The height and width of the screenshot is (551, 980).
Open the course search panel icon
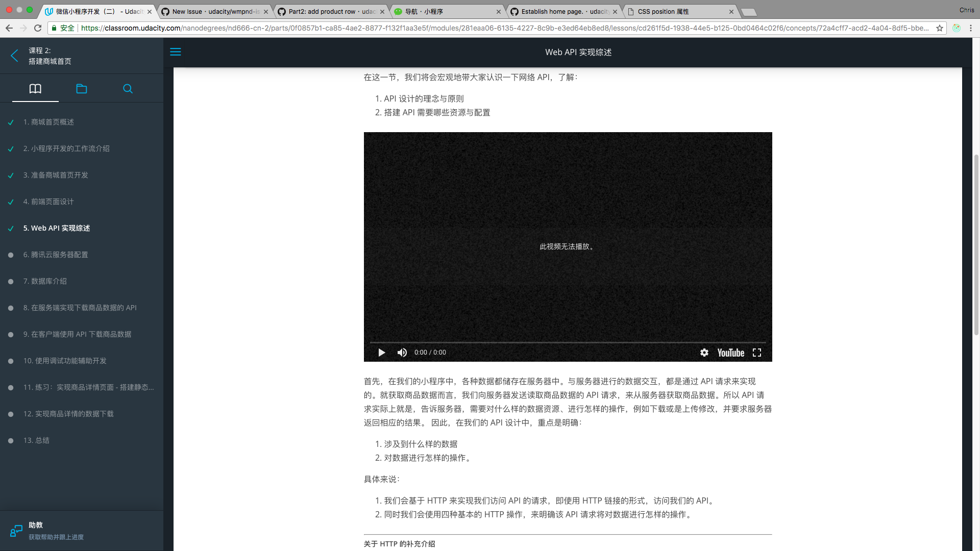click(x=128, y=88)
